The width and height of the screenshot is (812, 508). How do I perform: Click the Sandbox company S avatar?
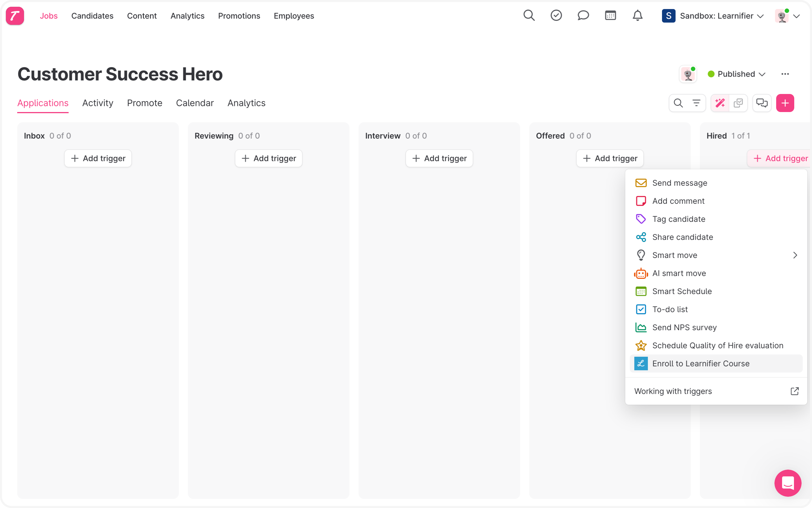point(669,16)
